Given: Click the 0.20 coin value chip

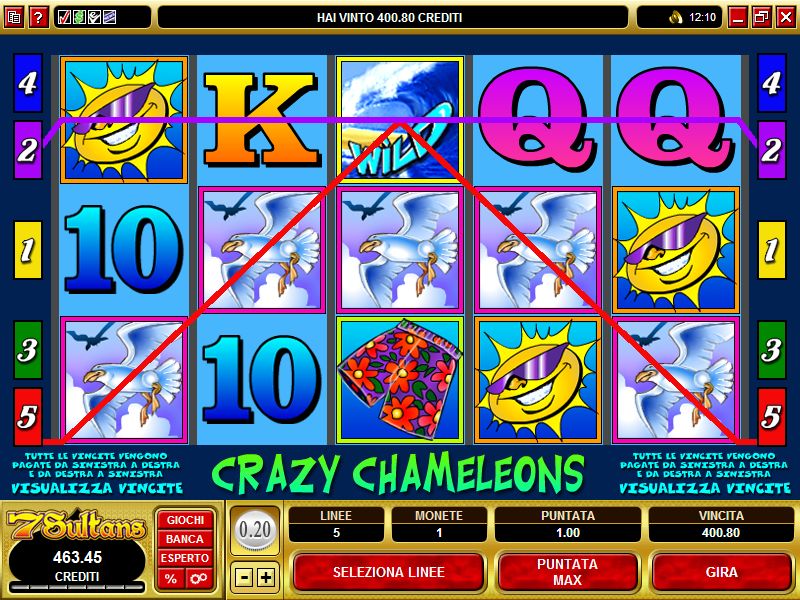Looking at the screenshot, I should (255, 530).
